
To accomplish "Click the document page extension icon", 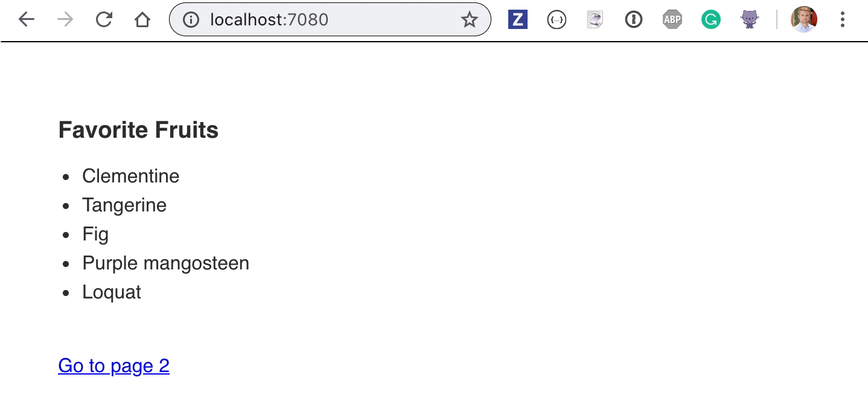I will [x=595, y=20].
